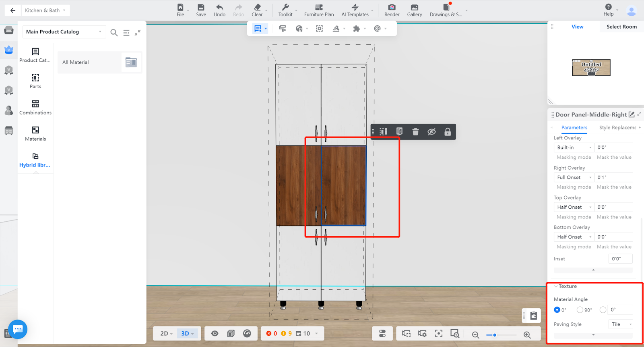Select the 0° material angle radio
This screenshot has height=347, width=644.
[557, 310]
